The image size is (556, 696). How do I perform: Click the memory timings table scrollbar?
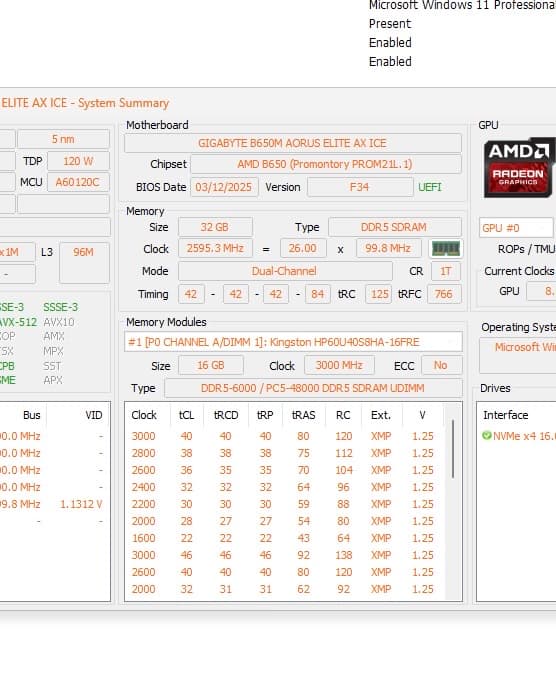(x=453, y=448)
